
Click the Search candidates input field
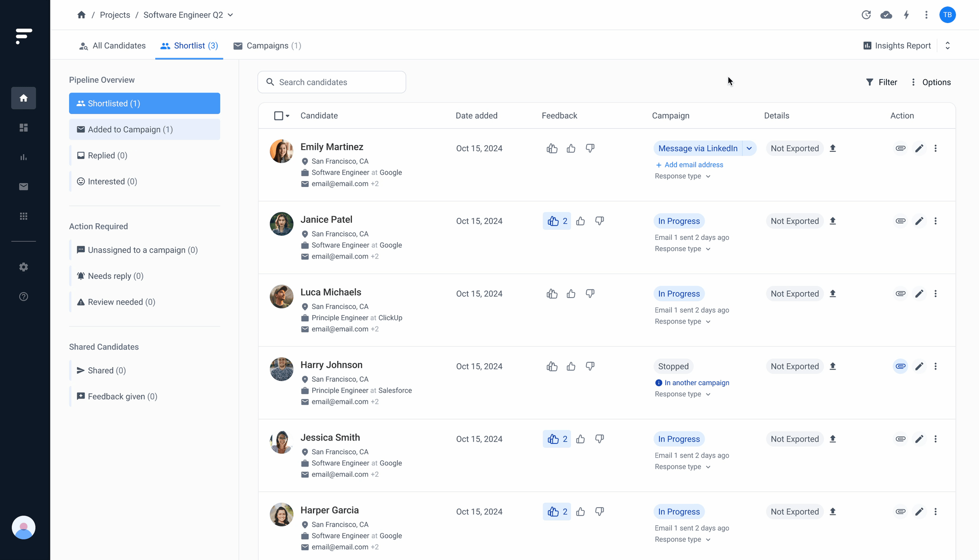pyautogui.click(x=332, y=82)
